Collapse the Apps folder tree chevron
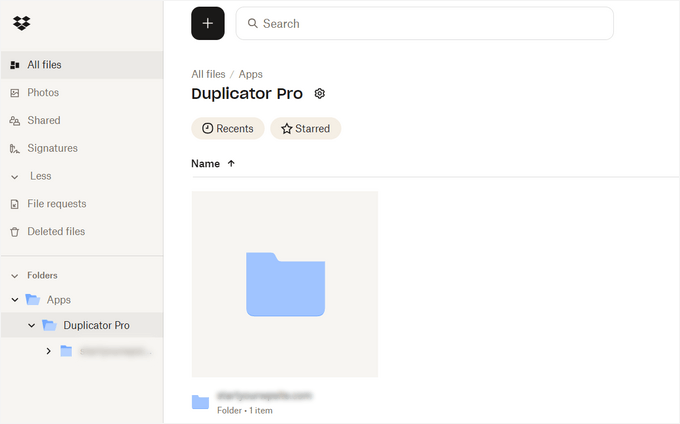The width and height of the screenshot is (680, 424). [15, 300]
